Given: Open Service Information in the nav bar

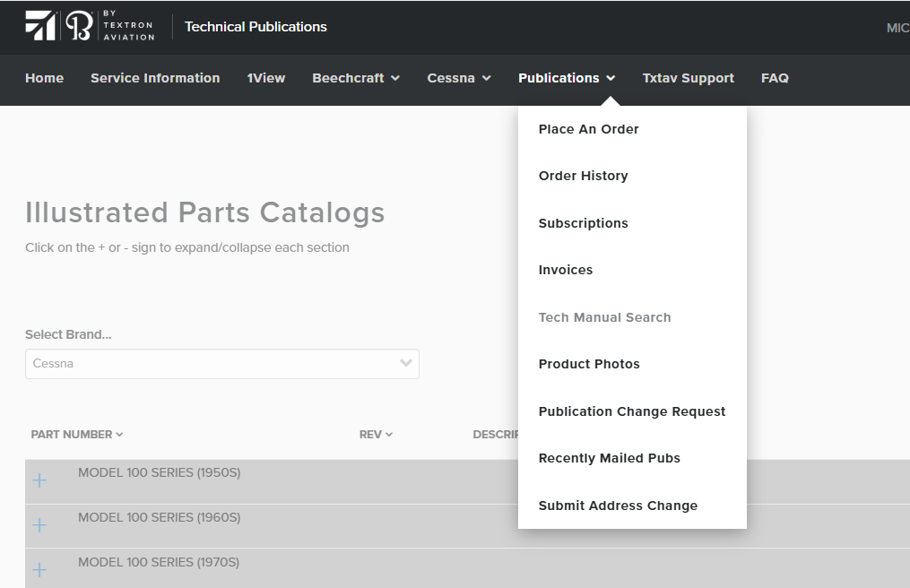Looking at the screenshot, I should [155, 78].
